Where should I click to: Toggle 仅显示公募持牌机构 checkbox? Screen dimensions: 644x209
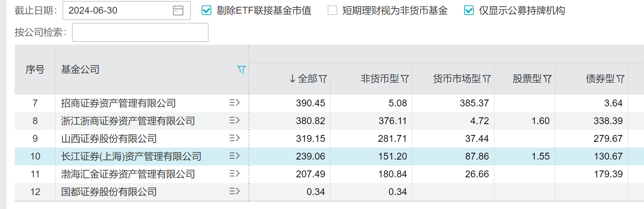(469, 11)
